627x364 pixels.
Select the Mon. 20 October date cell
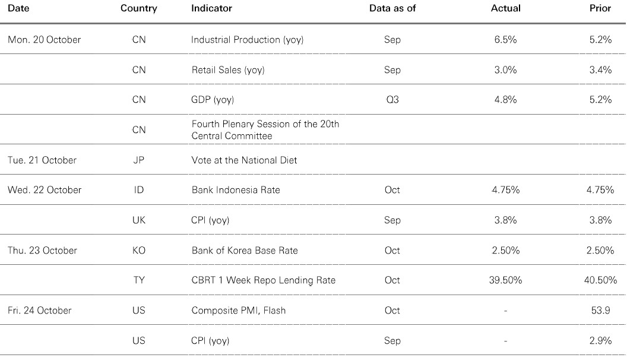(x=45, y=40)
